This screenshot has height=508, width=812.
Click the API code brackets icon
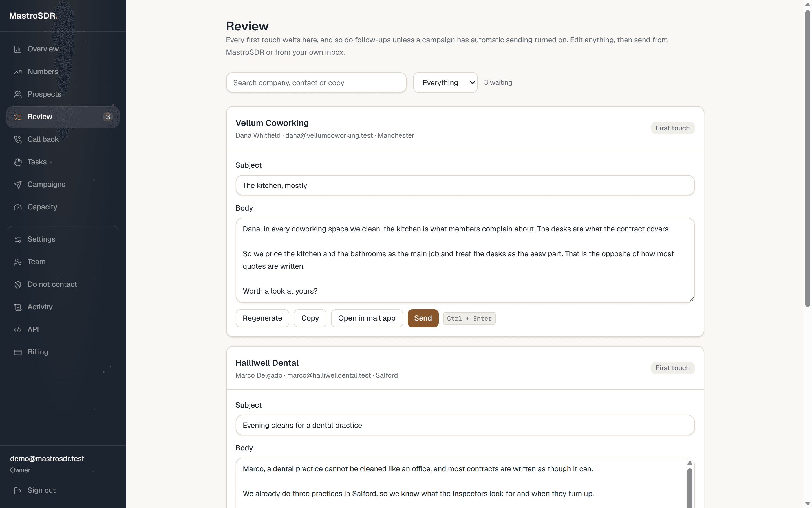tap(18, 329)
